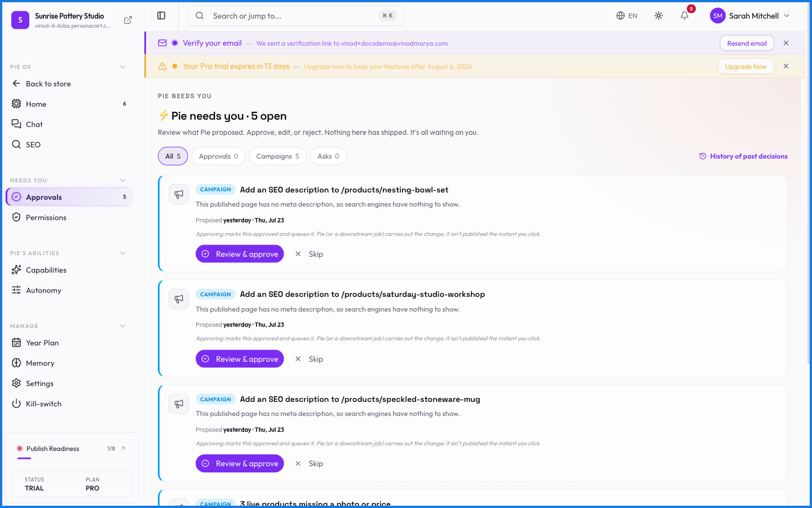Open Settings in sidebar
This screenshot has width=812, height=508.
[x=69, y=384]
